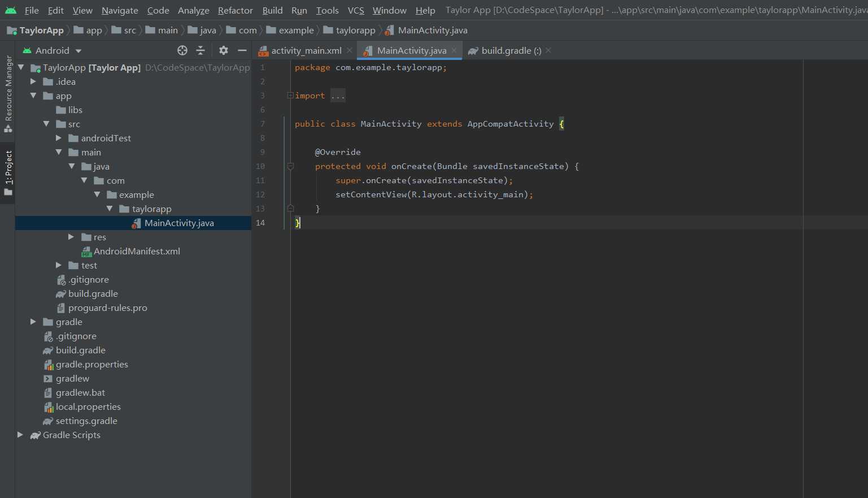Open the VCS menu
The height and width of the screenshot is (498, 868).
pos(356,10)
